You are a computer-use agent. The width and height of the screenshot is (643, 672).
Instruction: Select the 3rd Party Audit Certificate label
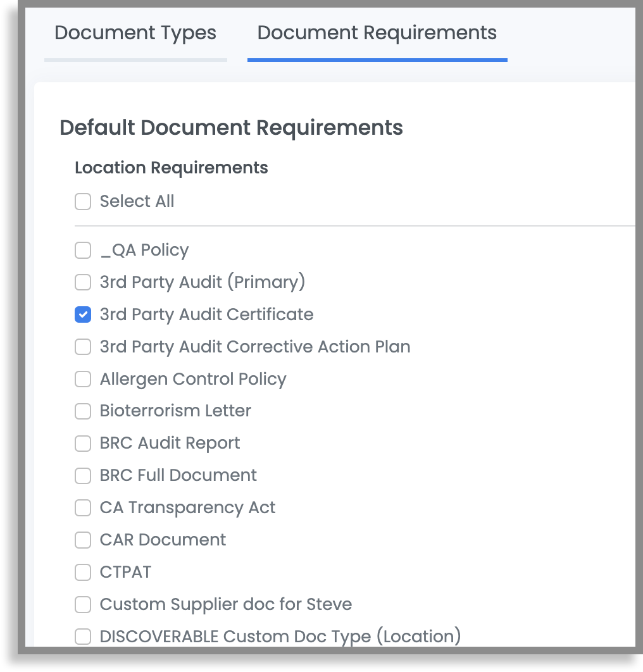(x=206, y=314)
